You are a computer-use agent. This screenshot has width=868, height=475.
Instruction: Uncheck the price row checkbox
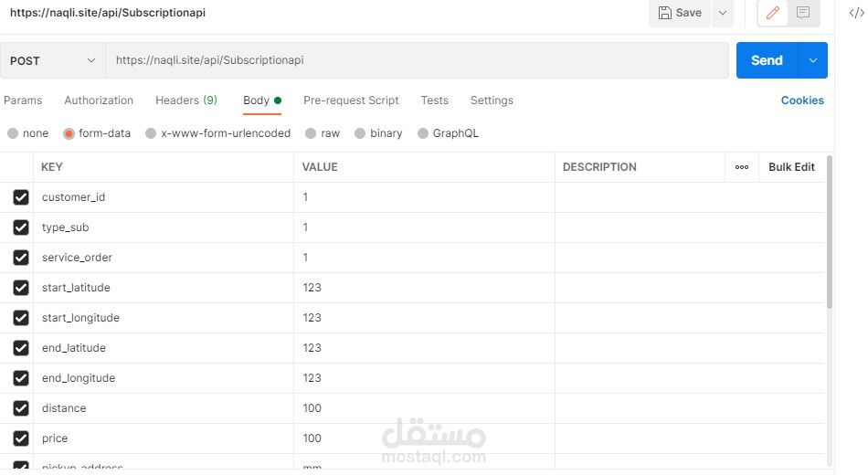tap(21, 438)
